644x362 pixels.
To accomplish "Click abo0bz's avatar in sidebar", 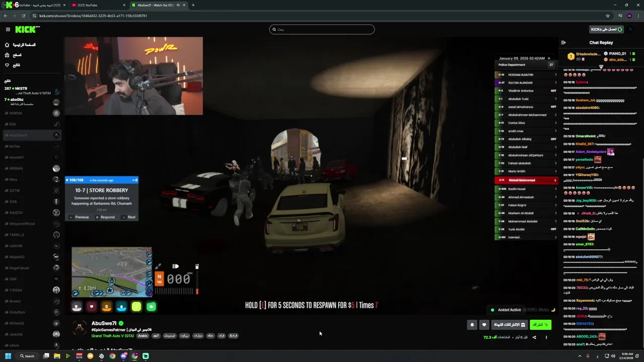I will click(x=56, y=102).
